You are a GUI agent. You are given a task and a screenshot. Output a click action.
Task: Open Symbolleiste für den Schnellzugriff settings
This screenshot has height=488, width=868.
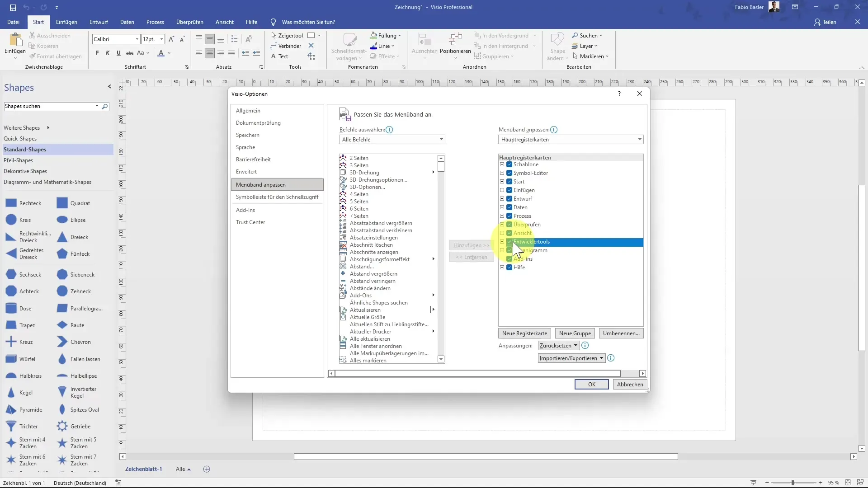[277, 197]
